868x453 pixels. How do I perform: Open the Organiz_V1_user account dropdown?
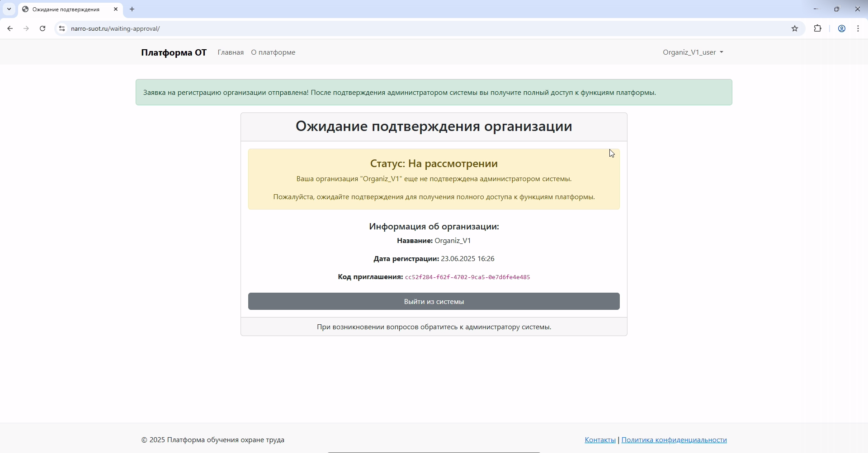[x=693, y=52]
